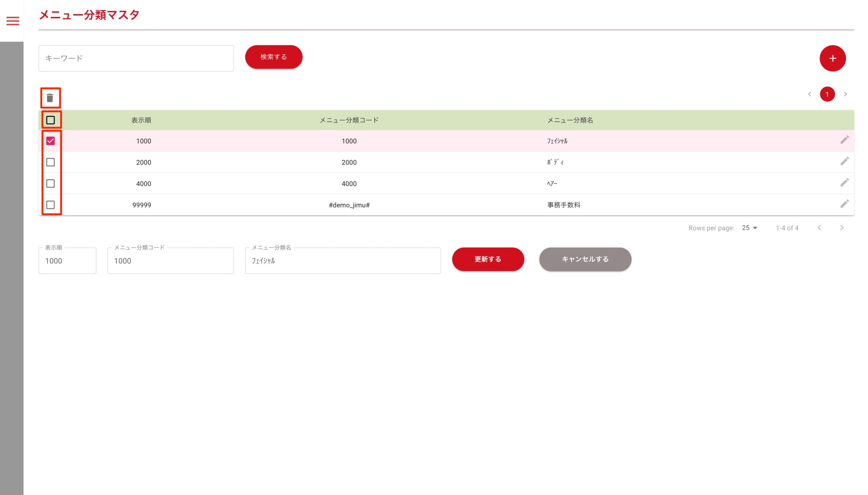Click the キャンセルする cancel button

tap(585, 259)
